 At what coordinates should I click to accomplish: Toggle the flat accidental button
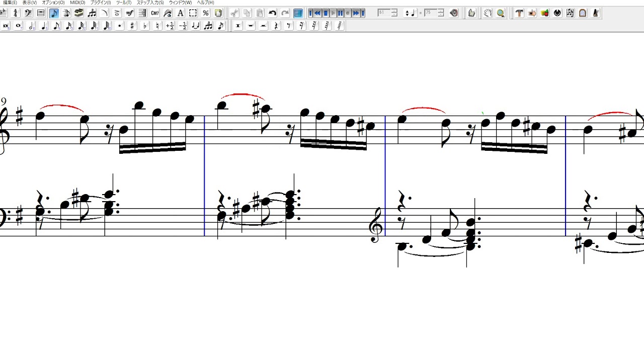pyautogui.click(x=145, y=26)
